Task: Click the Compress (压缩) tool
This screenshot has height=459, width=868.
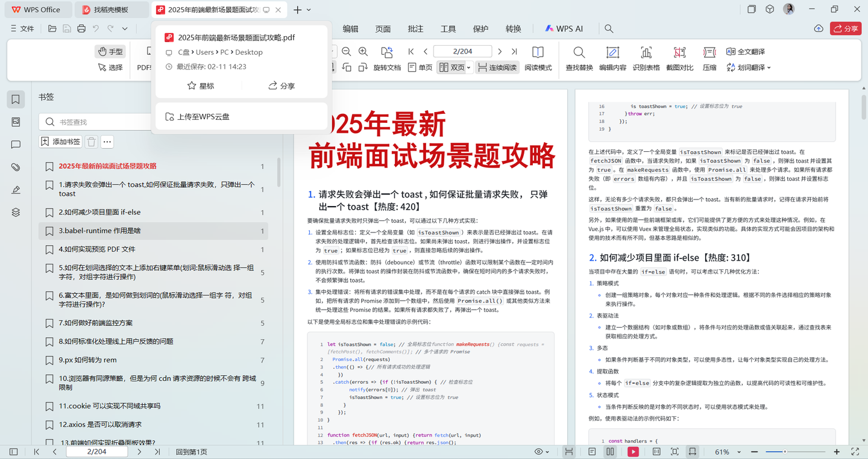Action: coord(709,59)
